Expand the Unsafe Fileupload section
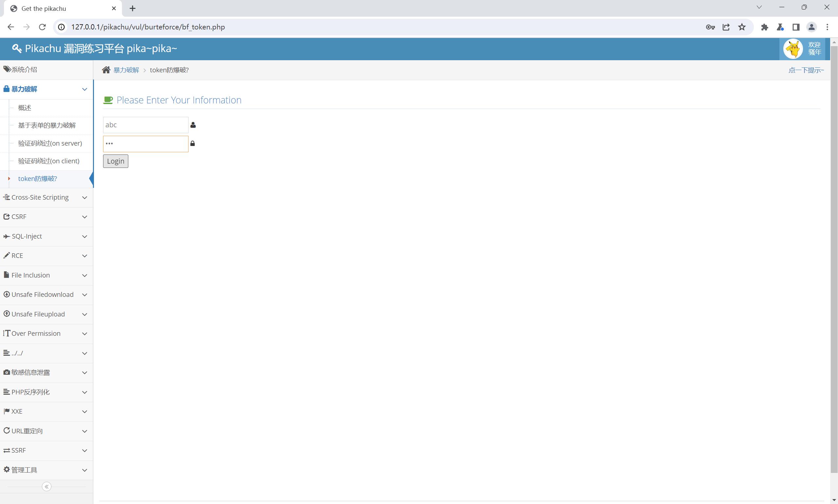The height and width of the screenshot is (504, 838). coord(46,315)
